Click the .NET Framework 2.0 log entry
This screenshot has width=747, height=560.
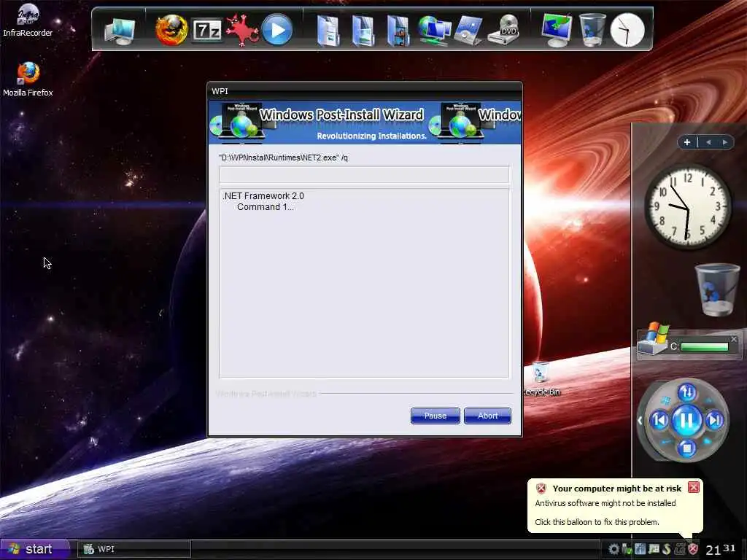[x=263, y=195]
